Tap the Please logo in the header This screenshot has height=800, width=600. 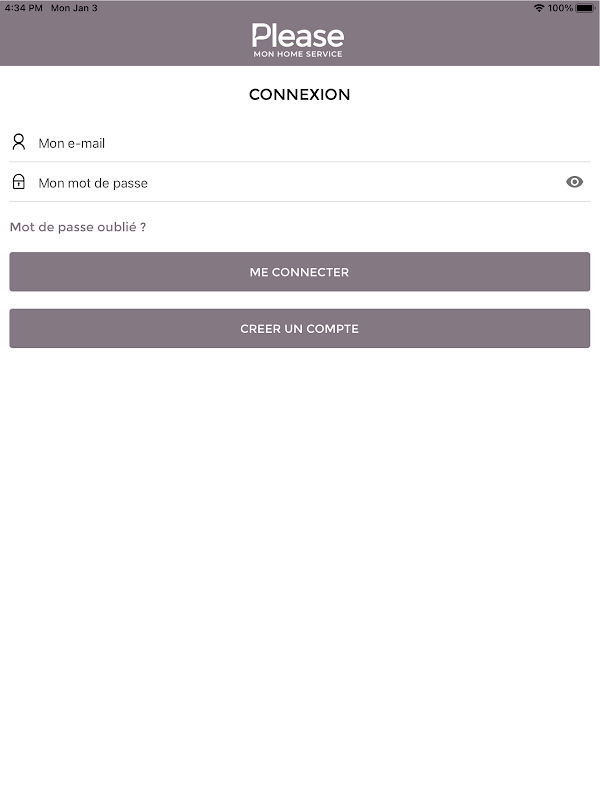click(298, 36)
